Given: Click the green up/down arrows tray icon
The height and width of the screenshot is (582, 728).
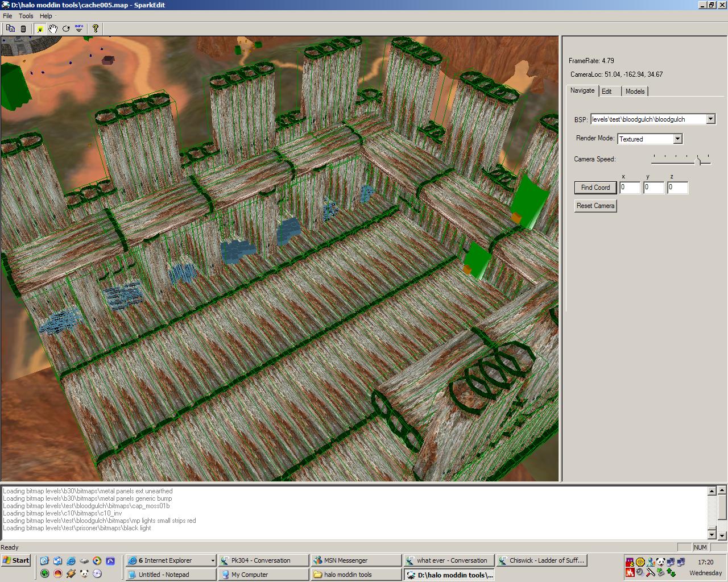Looking at the screenshot, I should [x=671, y=572].
